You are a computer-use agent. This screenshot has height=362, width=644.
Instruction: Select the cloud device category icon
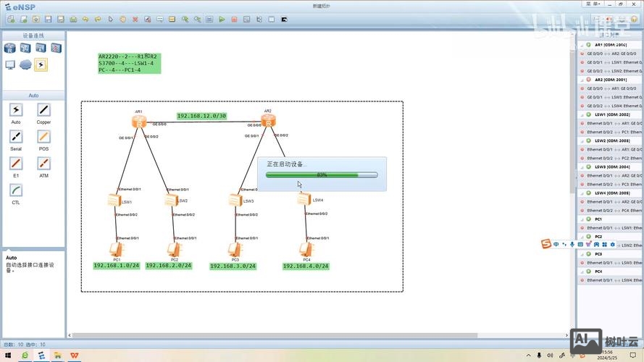25,64
